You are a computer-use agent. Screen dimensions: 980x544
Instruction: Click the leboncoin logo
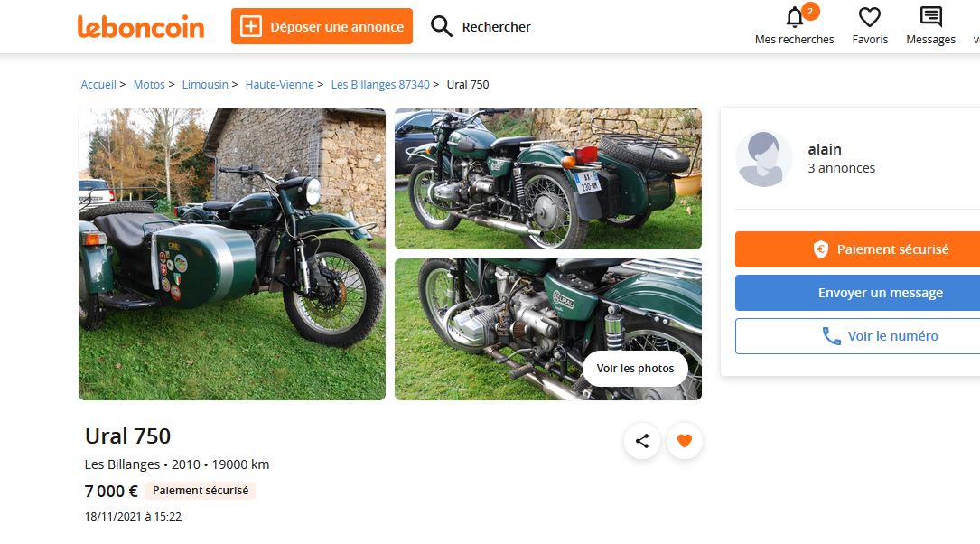coord(141,26)
